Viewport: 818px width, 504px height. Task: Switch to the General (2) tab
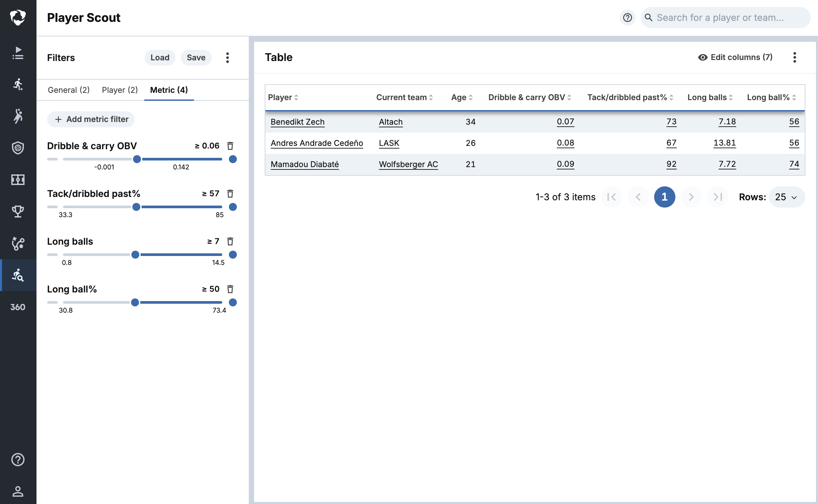click(69, 90)
